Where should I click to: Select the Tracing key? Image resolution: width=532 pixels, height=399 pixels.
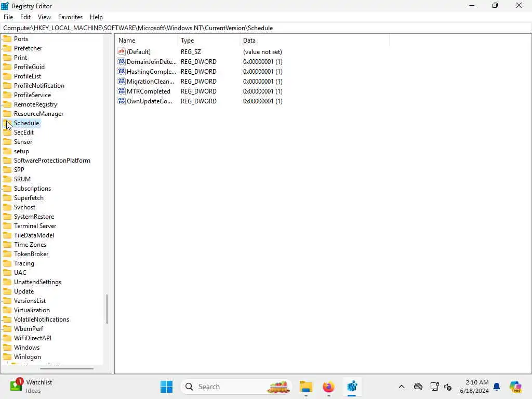click(x=24, y=263)
